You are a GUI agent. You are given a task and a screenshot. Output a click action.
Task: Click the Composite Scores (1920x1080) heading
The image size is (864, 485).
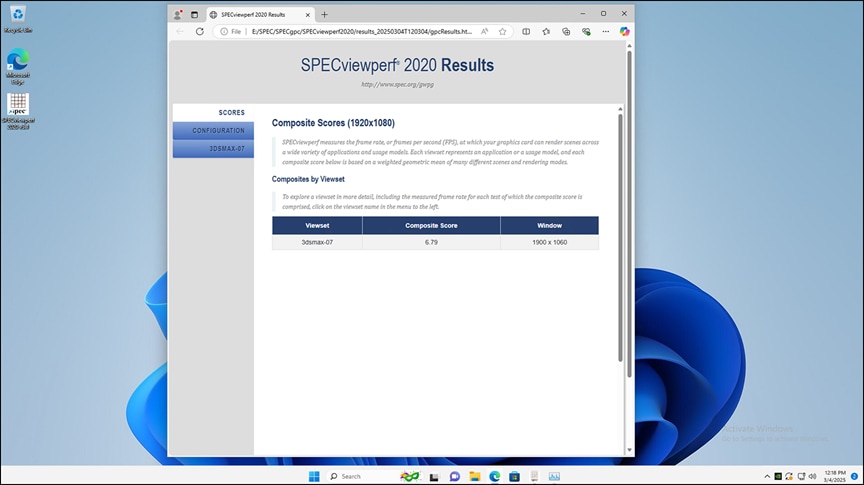333,123
